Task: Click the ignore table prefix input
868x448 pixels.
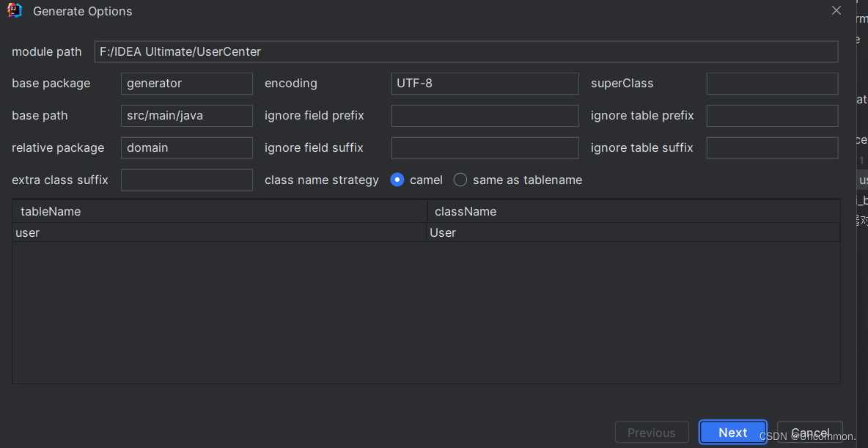Action: click(x=772, y=116)
